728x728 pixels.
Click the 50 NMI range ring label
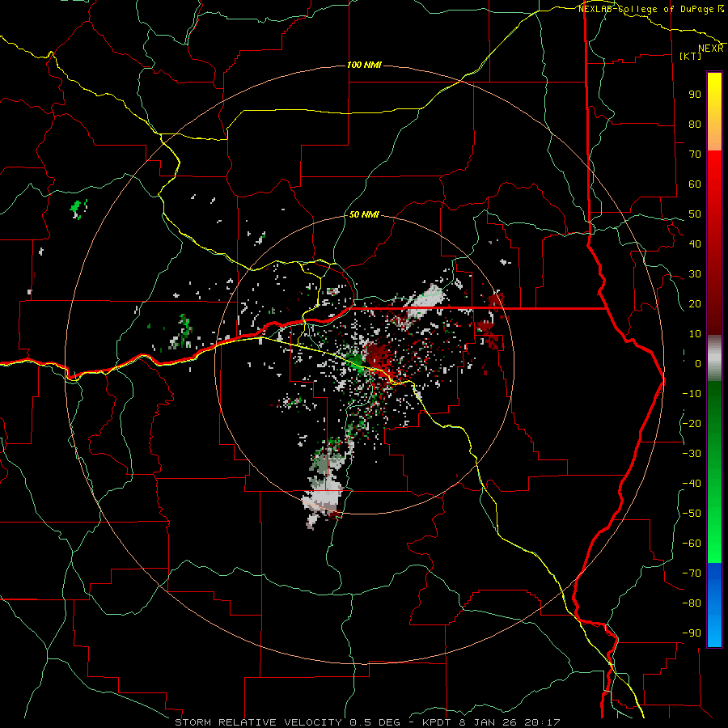click(x=364, y=214)
